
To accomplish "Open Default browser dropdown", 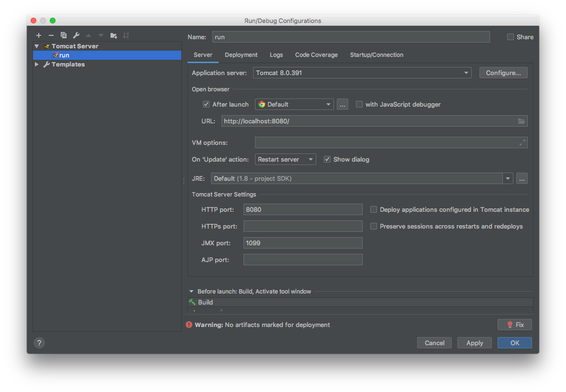I will 294,104.
